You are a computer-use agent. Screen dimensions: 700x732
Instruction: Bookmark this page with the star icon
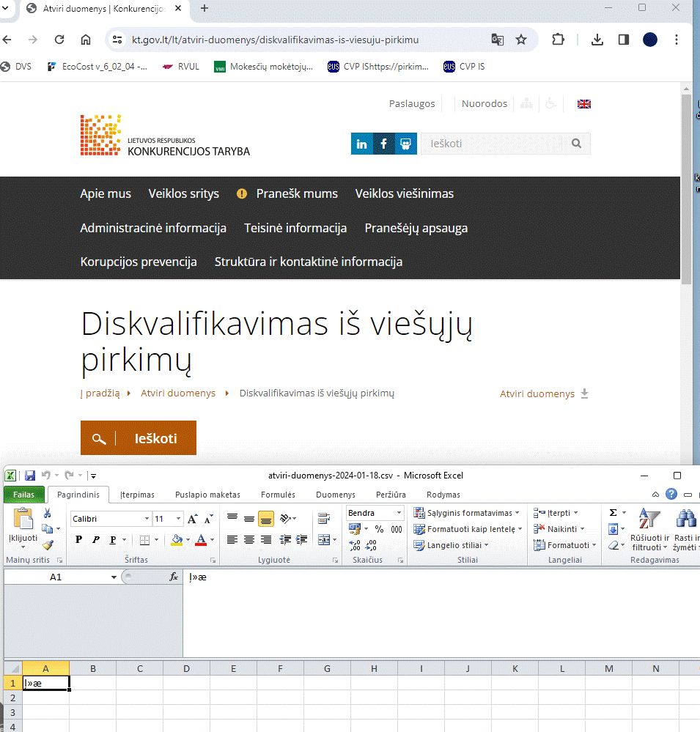(x=521, y=40)
